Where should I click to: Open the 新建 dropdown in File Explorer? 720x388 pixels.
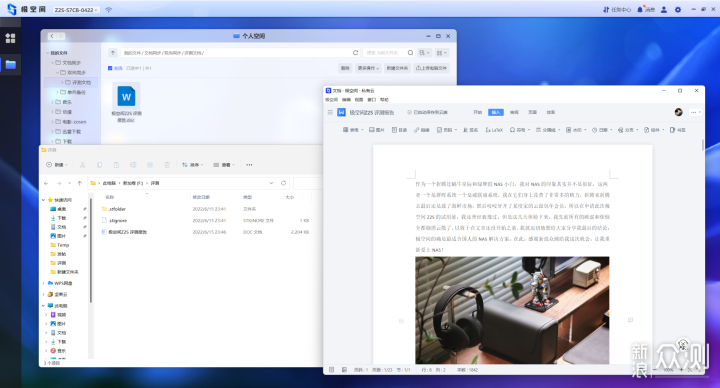click(x=57, y=165)
